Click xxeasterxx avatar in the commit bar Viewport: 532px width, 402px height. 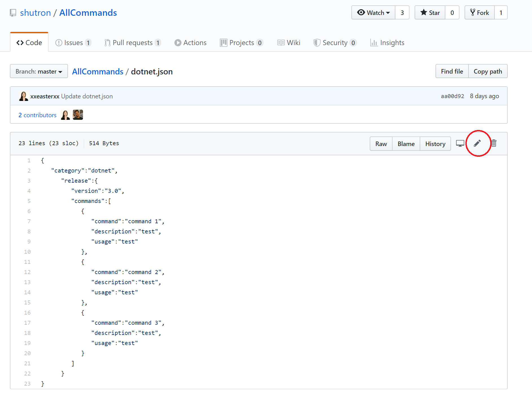[x=23, y=96]
